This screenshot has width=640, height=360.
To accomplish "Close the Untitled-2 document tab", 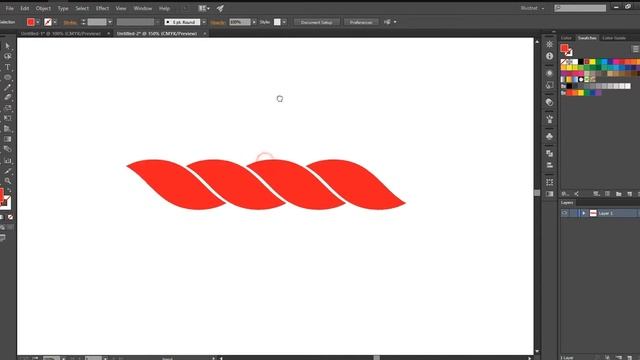I will 204,33.
